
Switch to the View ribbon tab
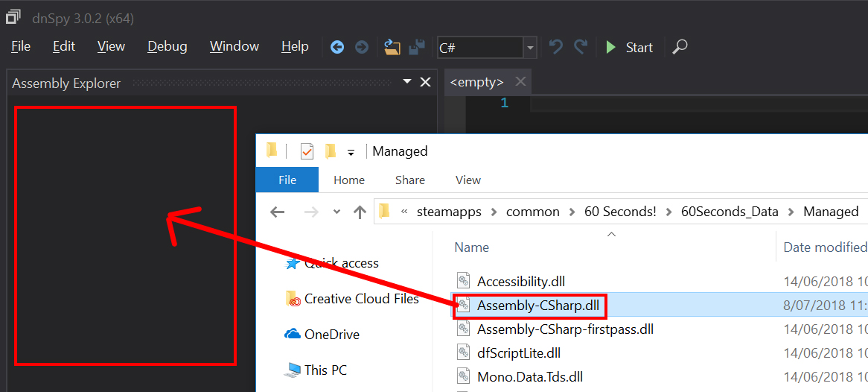(x=467, y=180)
